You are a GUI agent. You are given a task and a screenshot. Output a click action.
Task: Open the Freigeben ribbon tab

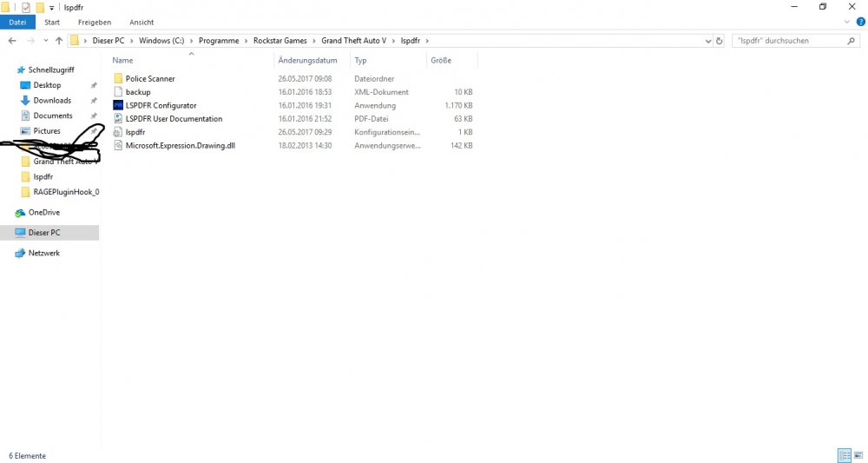(x=95, y=23)
